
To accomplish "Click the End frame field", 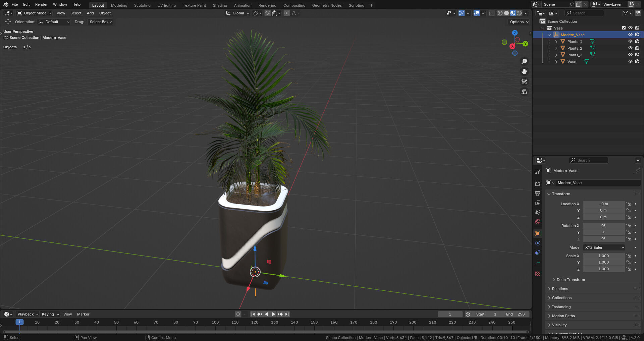I will pyautogui.click(x=516, y=314).
